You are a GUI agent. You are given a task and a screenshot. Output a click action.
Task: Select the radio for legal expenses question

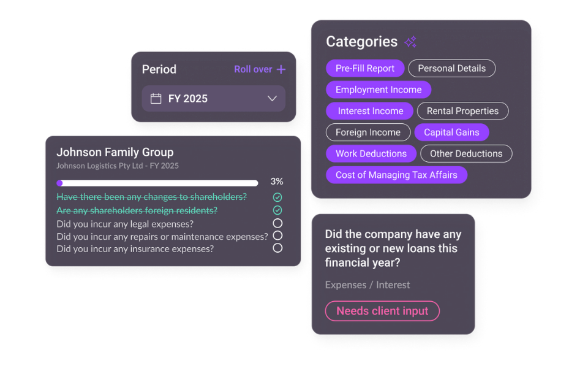277,223
